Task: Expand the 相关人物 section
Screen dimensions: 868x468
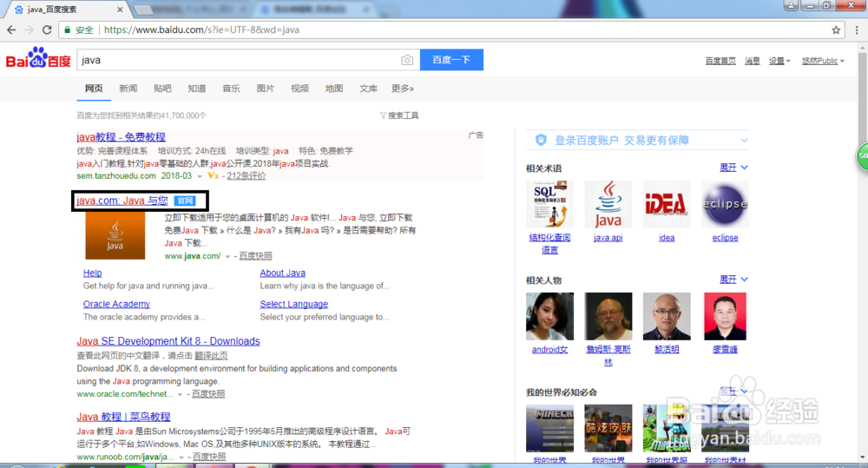Action: 733,280
